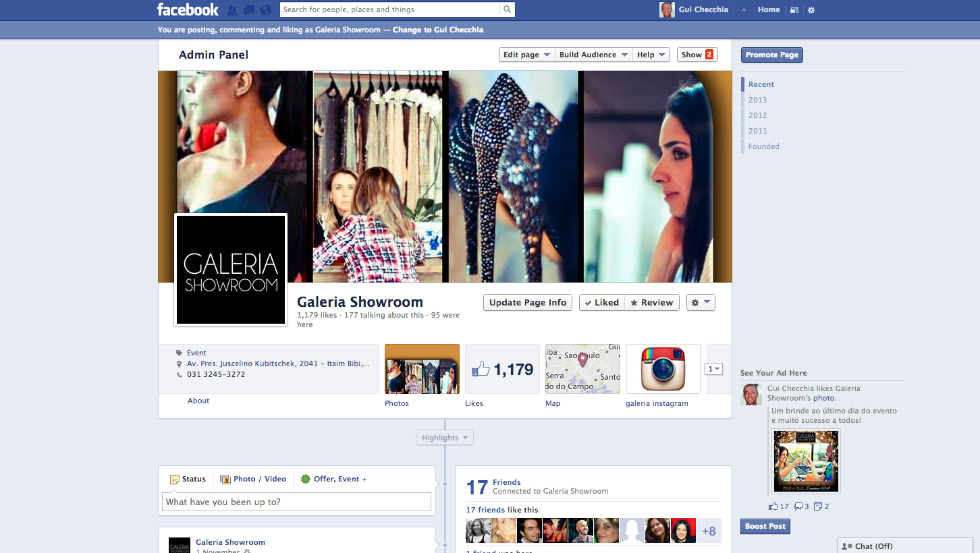Open messages icon in top bar
The image size is (980, 553).
point(249,10)
